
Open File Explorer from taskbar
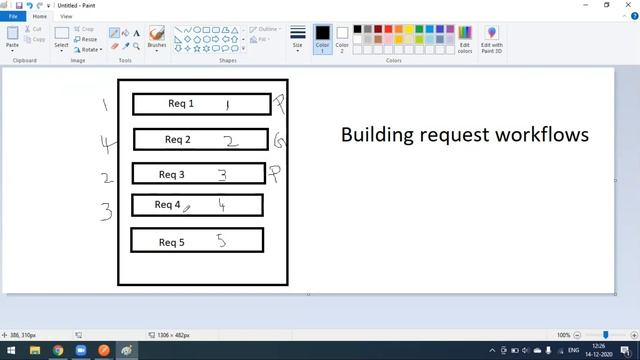pyautogui.click(x=35, y=351)
